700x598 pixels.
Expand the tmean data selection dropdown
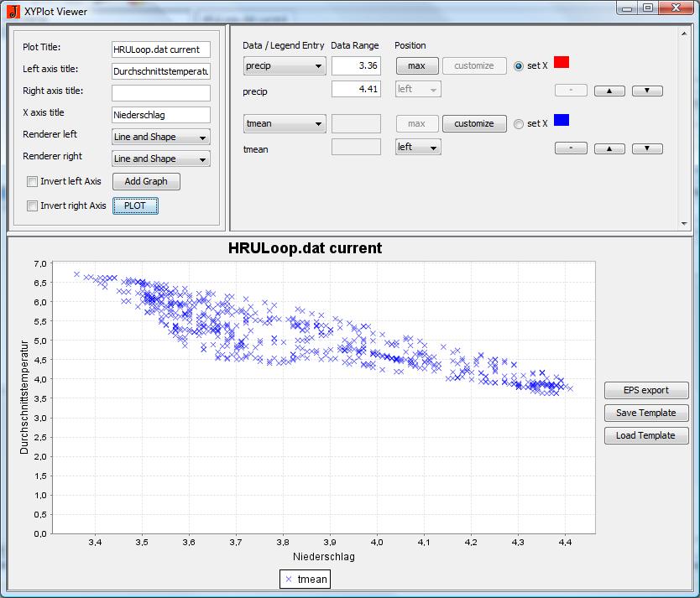coord(285,124)
